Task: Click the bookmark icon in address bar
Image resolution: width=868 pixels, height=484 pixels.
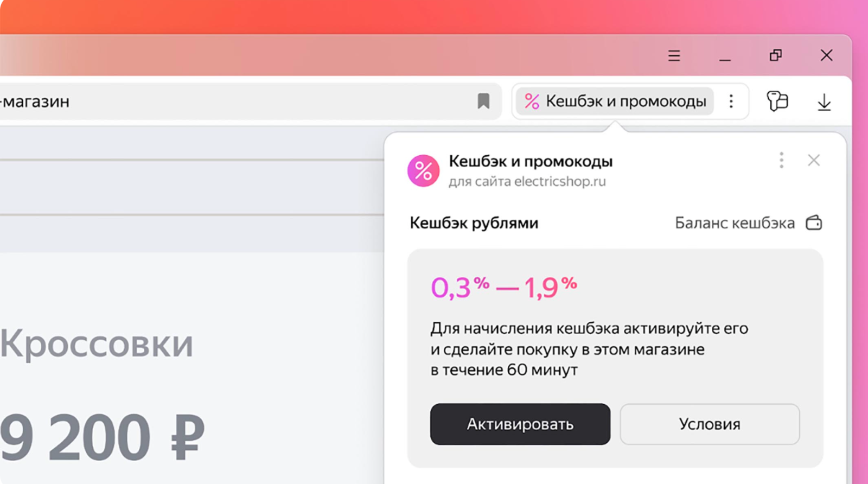Action: click(483, 101)
